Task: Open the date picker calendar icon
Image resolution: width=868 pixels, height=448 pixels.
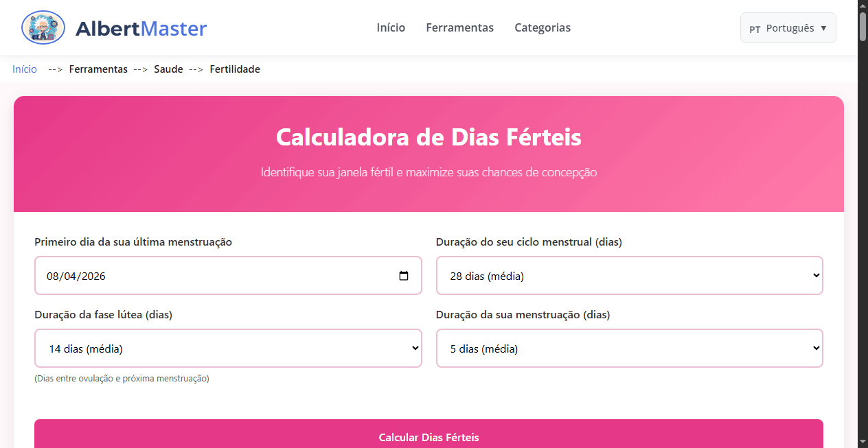Action: 403,275
